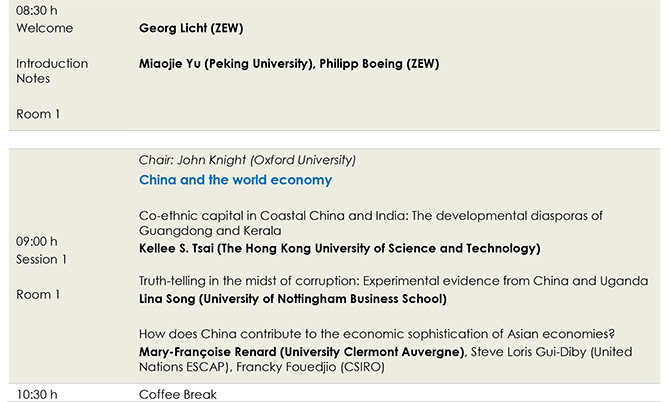670x402 pixels.
Task: Select the 'Introduction Notes' agenda label
Action: pyautogui.click(x=52, y=71)
